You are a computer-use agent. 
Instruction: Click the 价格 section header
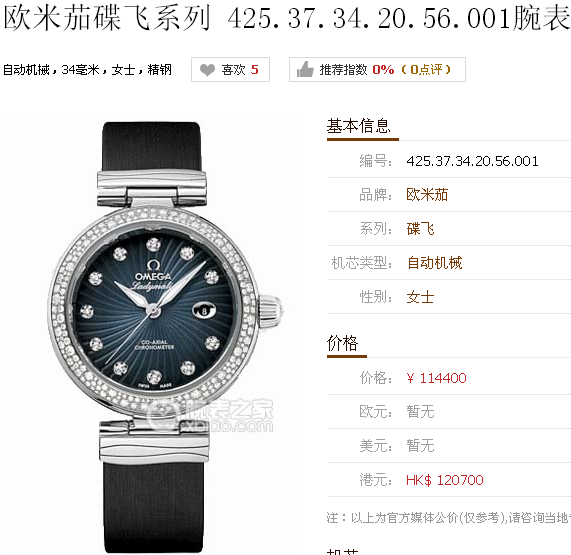pyautogui.click(x=342, y=343)
